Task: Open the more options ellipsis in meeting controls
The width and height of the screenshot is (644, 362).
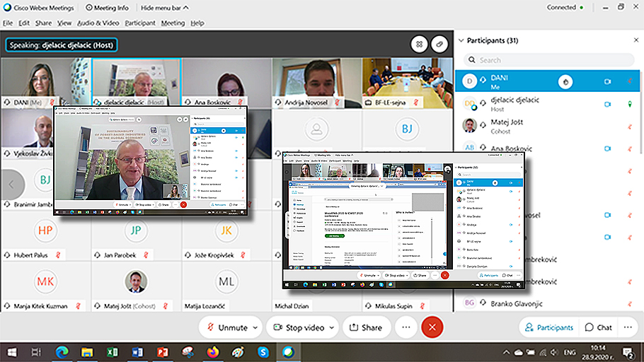Action: click(406, 327)
